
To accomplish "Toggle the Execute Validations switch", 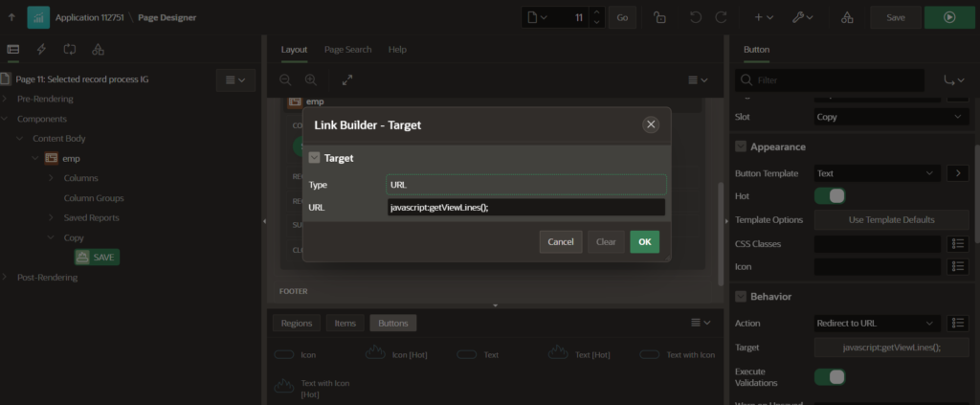I will pyautogui.click(x=829, y=376).
